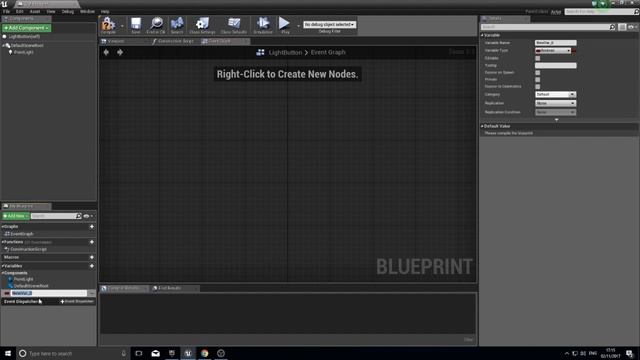Image resolution: width=640 pixels, height=360 pixels.
Task: Open the Debug menu
Action: (x=68, y=11)
